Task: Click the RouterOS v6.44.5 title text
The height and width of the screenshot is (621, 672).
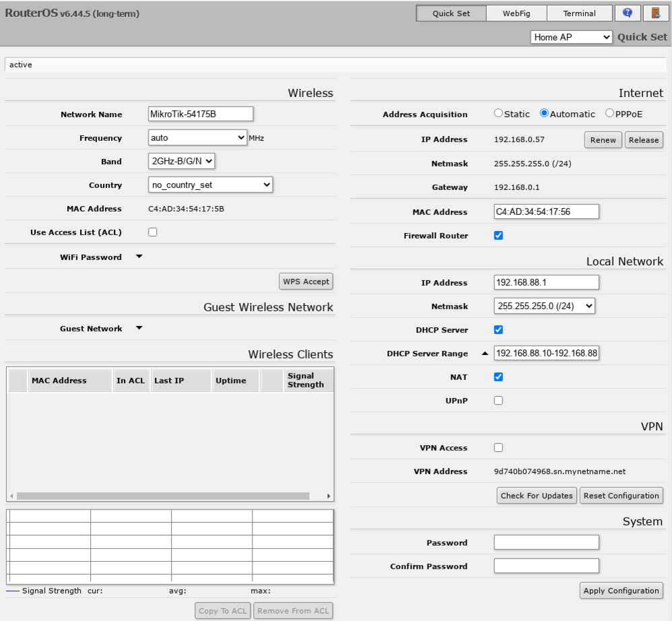Action: (x=72, y=13)
